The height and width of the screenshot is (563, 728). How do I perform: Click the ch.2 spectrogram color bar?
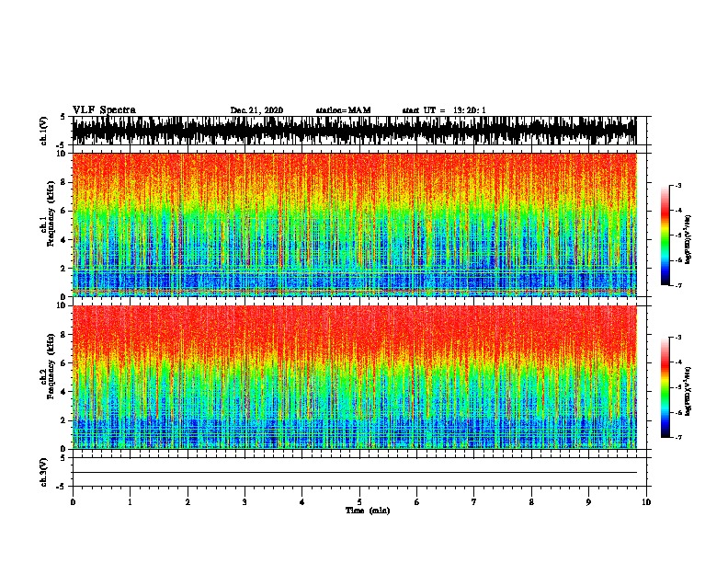pos(665,387)
